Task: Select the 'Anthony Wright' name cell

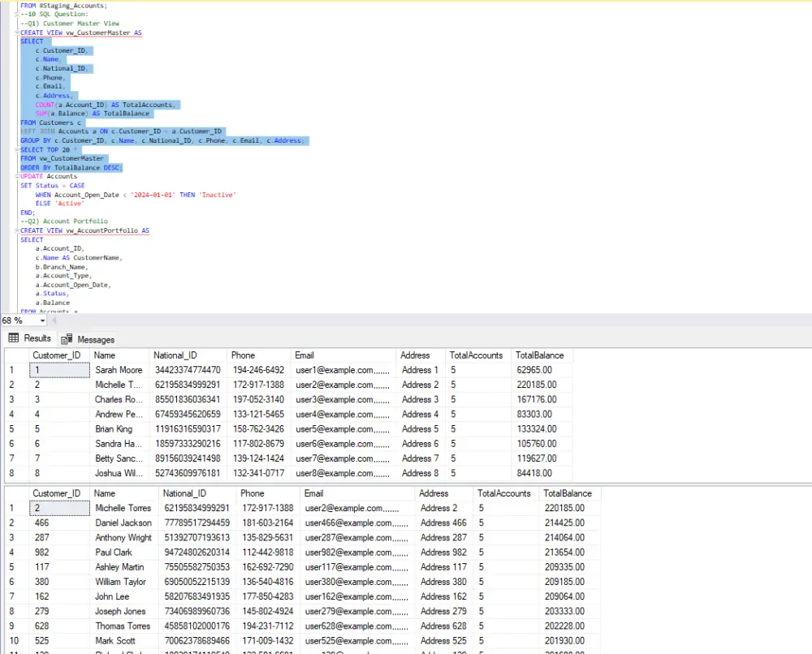Action: 123,538
